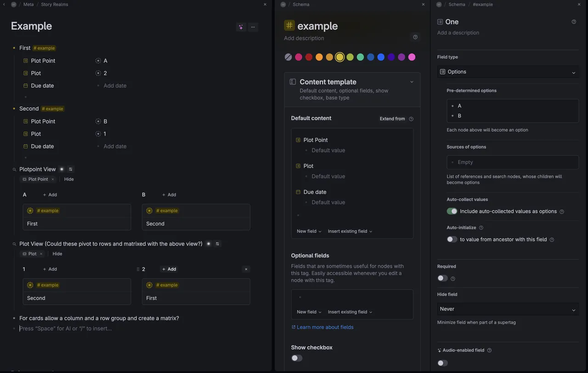Image resolution: width=588 pixels, height=373 pixels.
Task: Click the help icon beside Add description in Schema
Action: point(415,37)
